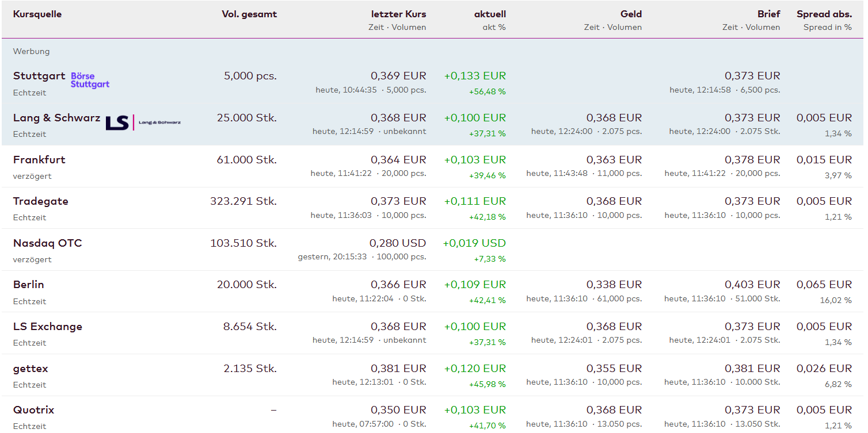Open the Berlin exchange row name

pos(29,285)
